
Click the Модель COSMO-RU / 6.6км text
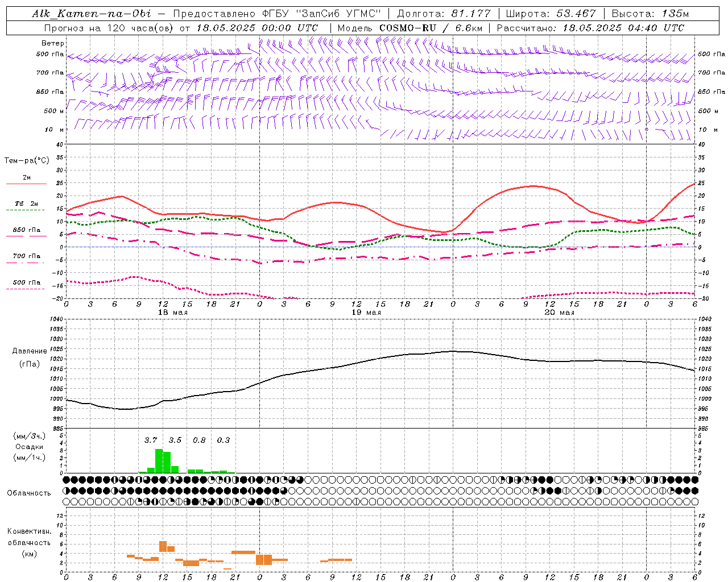coord(409,28)
